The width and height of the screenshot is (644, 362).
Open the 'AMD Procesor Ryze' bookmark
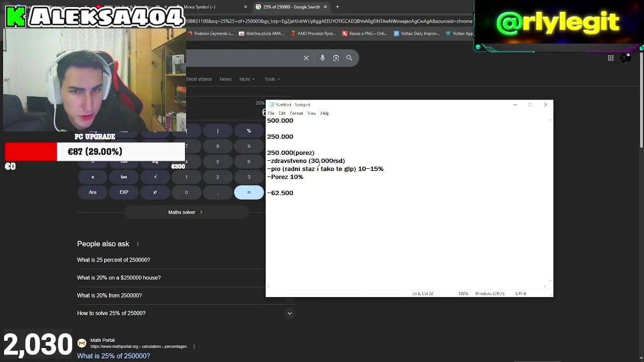[312, 33]
